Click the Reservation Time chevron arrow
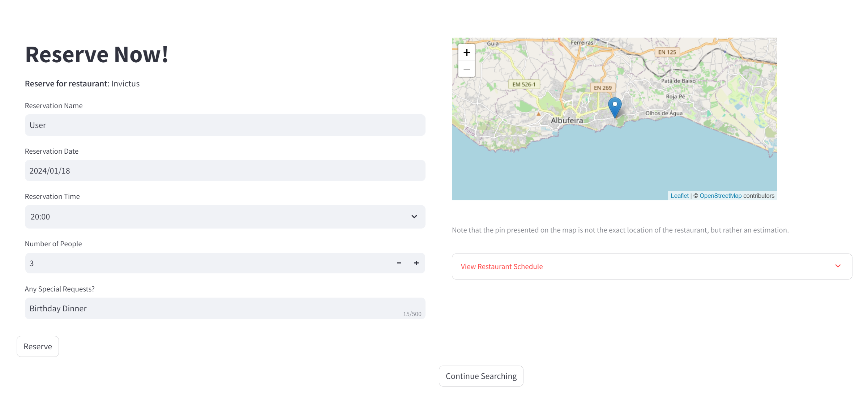The height and width of the screenshot is (405, 868). coord(414,217)
